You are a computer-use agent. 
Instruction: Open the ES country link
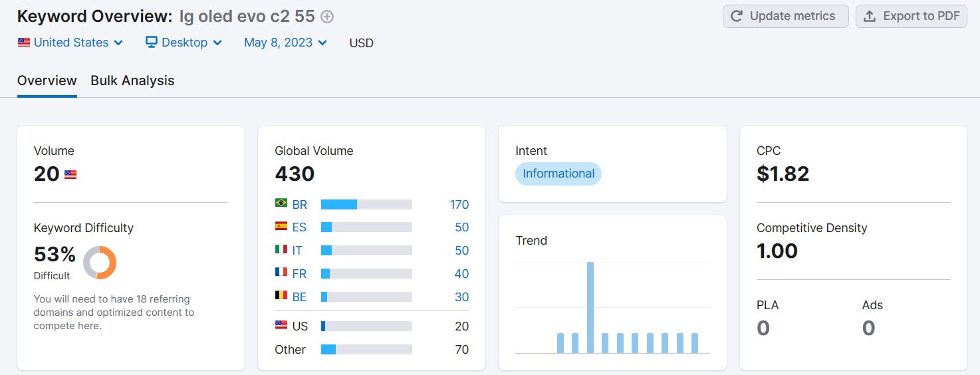(x=299, y=227)
